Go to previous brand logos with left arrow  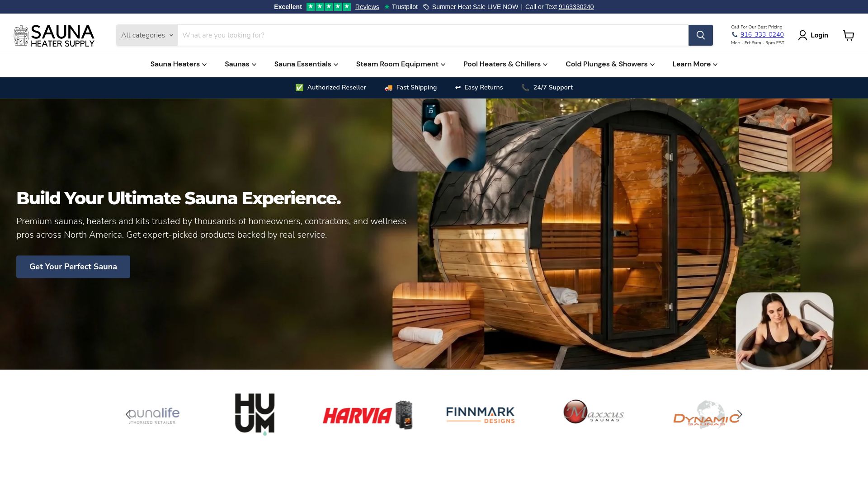128,415
